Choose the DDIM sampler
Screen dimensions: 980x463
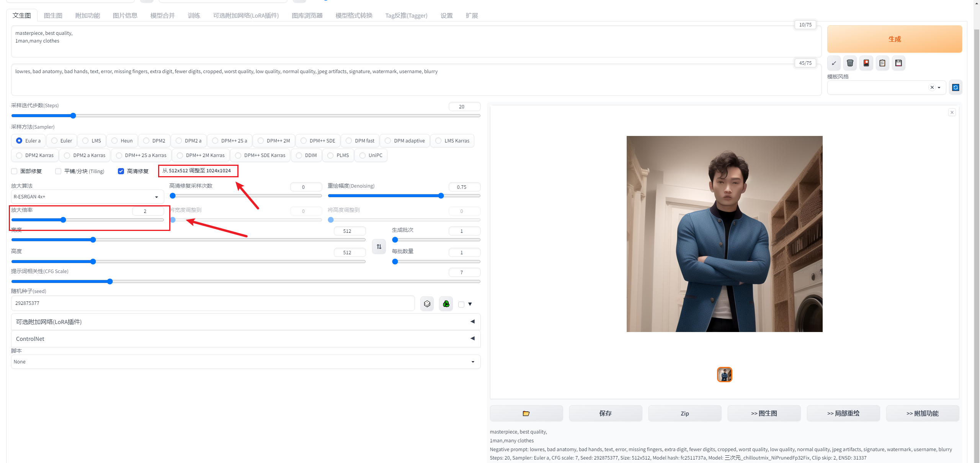coord(306,155)
